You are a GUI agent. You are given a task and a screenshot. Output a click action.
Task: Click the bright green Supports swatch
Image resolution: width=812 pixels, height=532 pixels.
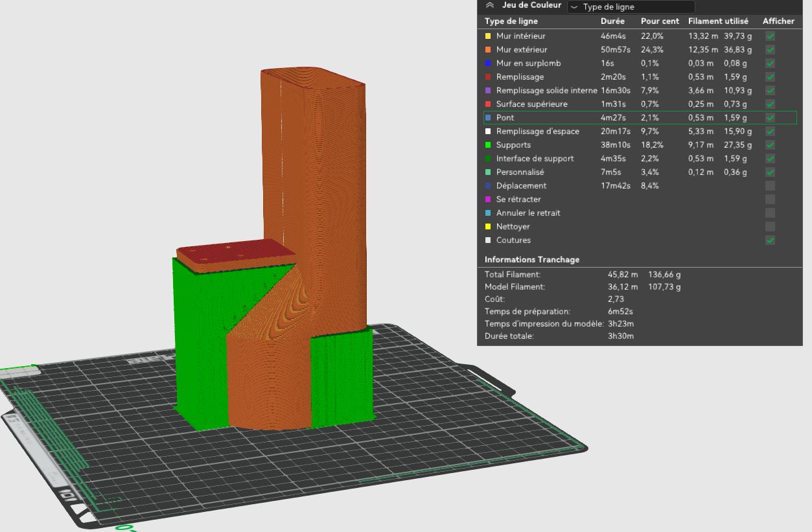pos(488,145)
